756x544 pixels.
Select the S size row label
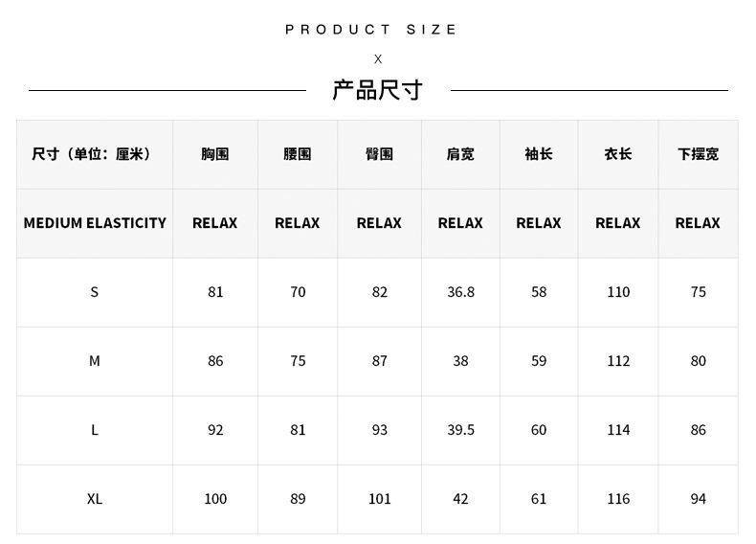(x=95, y=292)
